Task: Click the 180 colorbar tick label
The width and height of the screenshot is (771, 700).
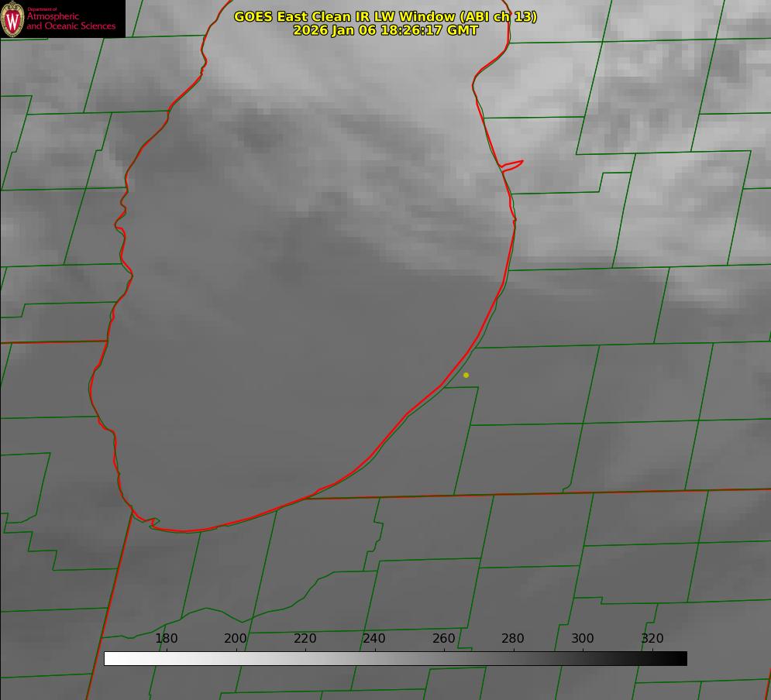Action: tap(167, 639)
